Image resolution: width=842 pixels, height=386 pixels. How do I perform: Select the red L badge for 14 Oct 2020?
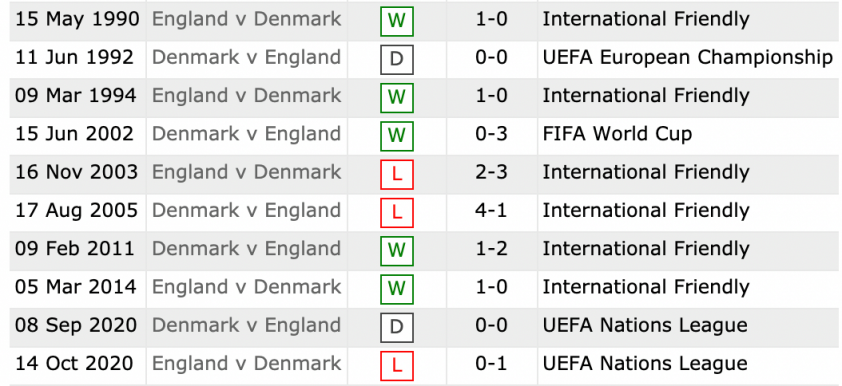tap(397, 366)
